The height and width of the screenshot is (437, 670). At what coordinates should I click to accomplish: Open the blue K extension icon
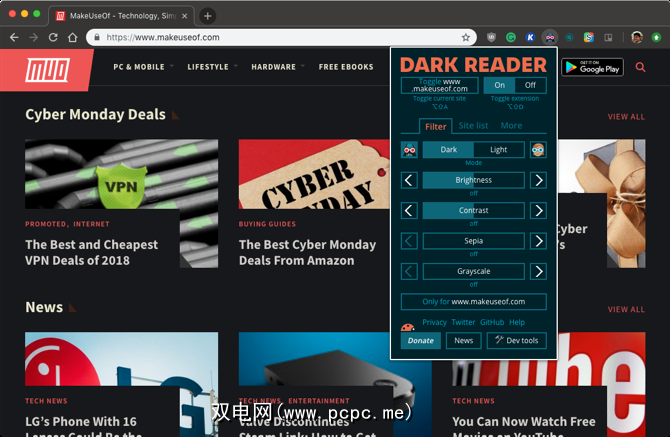(x=530, y=38)
